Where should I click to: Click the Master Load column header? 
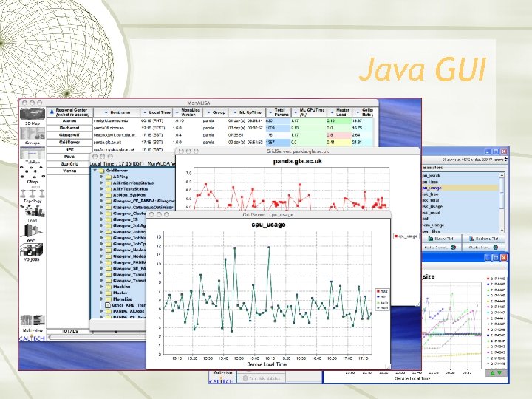340,112
